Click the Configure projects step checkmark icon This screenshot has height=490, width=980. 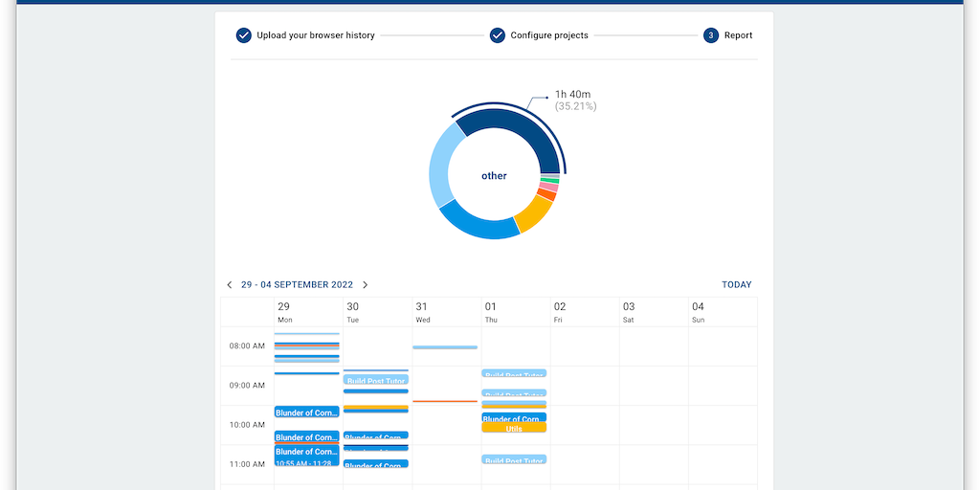(x=498, y=35)
